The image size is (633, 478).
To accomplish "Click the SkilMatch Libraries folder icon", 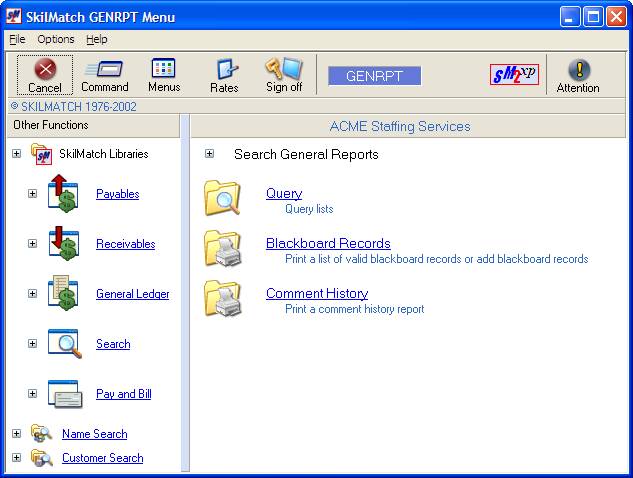I will (x=42, y=154).
